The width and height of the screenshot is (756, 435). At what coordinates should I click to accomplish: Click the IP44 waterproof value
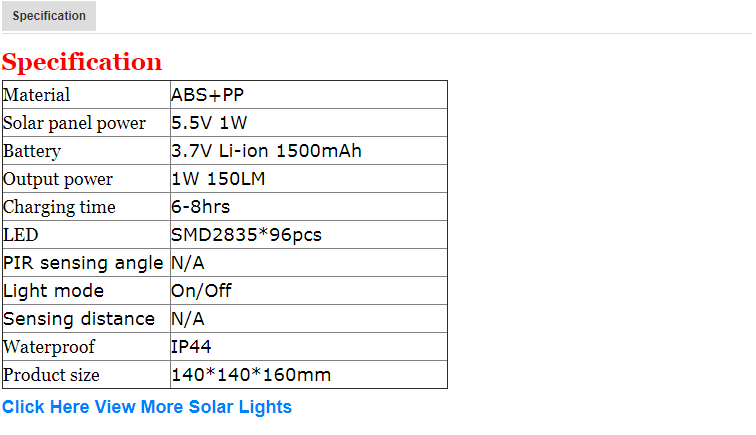click(x=191, y=347)
